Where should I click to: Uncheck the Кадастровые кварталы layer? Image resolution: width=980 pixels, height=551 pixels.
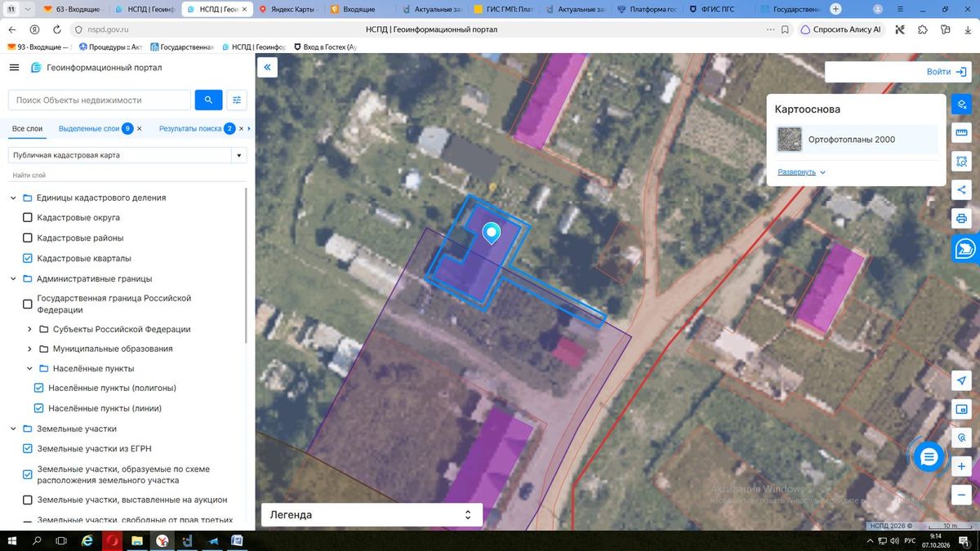click(x=28, y=259)
